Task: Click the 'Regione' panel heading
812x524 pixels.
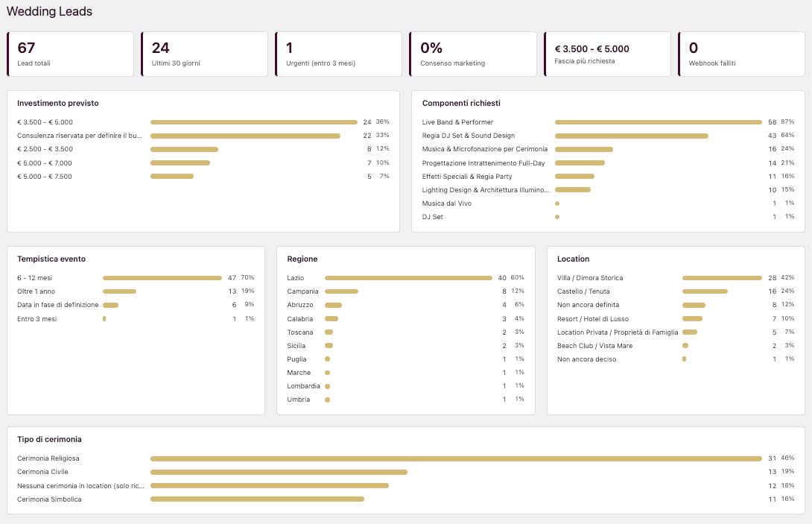Action: (302, 259)
